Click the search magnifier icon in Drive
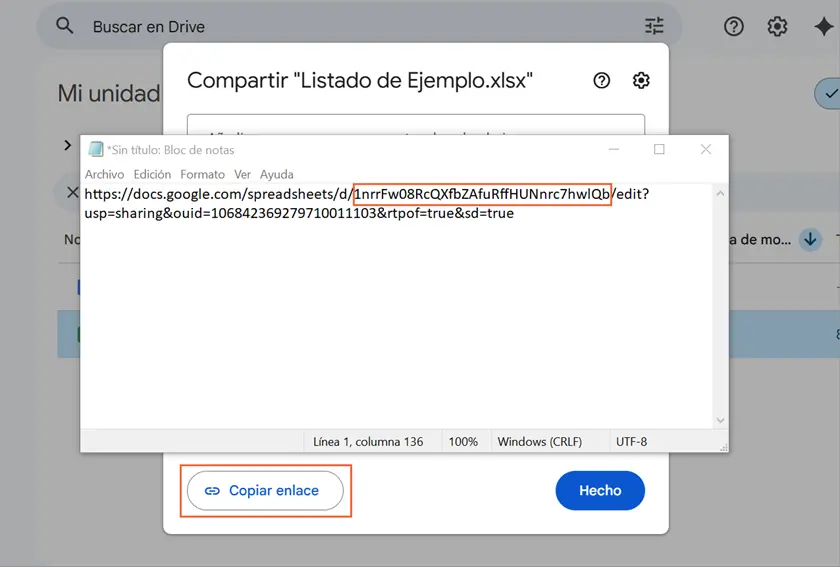Screen dimensions: 840x567 click(x=65, y=26)
